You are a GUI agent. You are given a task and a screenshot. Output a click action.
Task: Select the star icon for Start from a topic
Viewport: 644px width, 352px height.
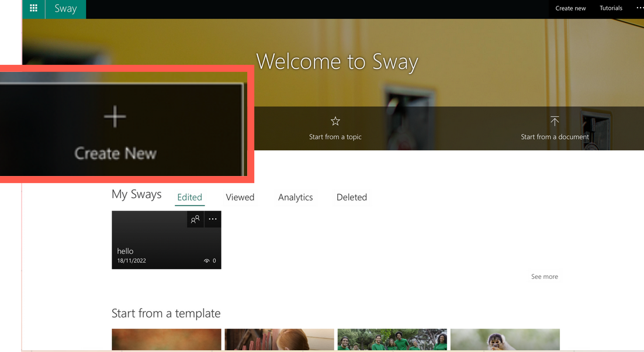click(335, 120)
